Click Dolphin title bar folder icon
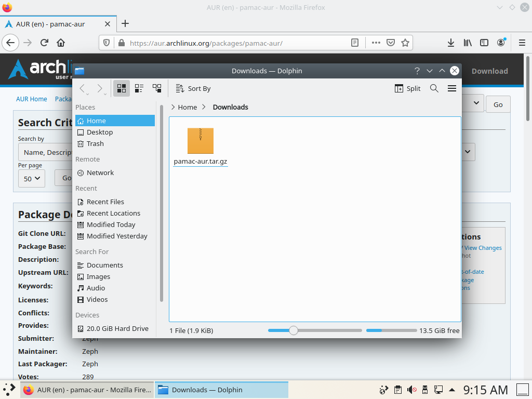This screenshot has width=532, height=399. pyautogui.click(x=79, y=71)
